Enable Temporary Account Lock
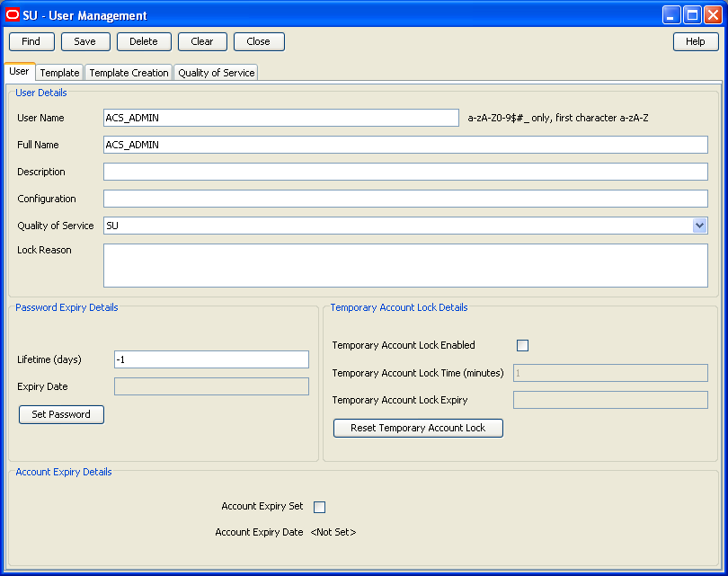The height and width of the screenshot is (576, 728). coord(522,345)
